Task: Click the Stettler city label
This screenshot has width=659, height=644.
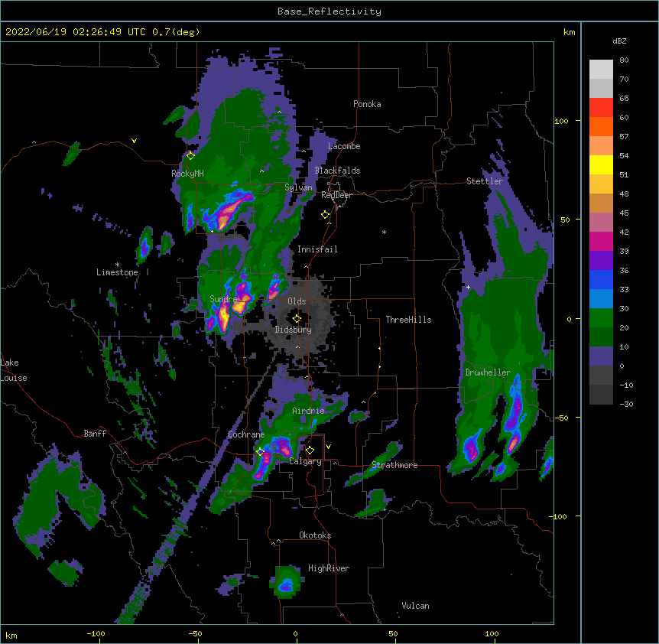Action: pos(485,181)
